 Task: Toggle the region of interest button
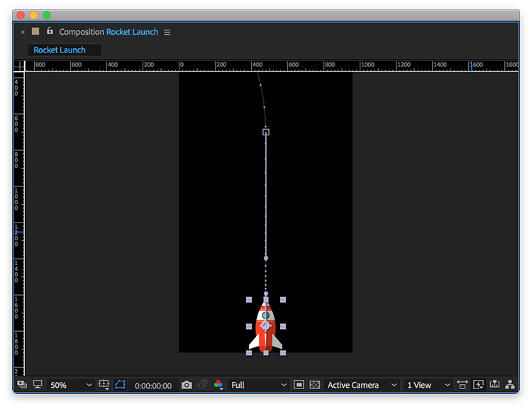coord(299,385)
